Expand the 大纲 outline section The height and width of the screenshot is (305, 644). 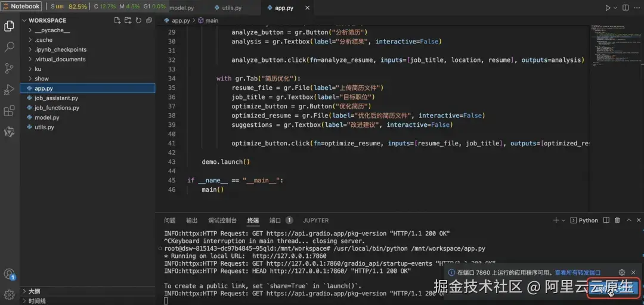click(88, 291)
